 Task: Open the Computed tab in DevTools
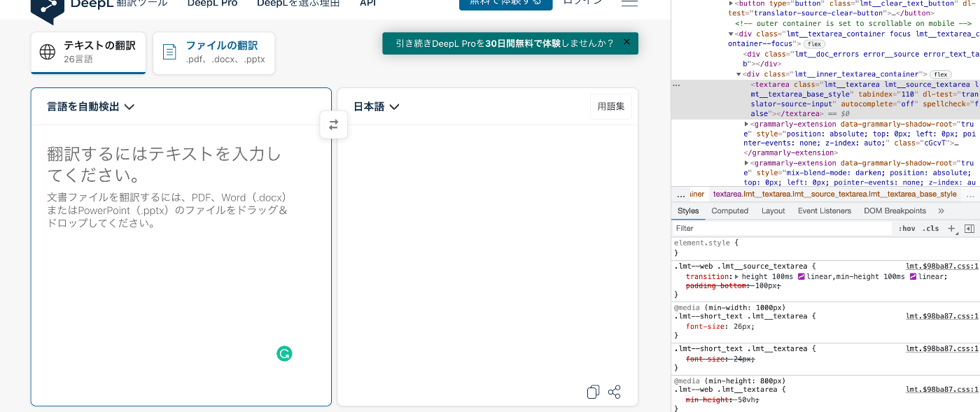729,211
